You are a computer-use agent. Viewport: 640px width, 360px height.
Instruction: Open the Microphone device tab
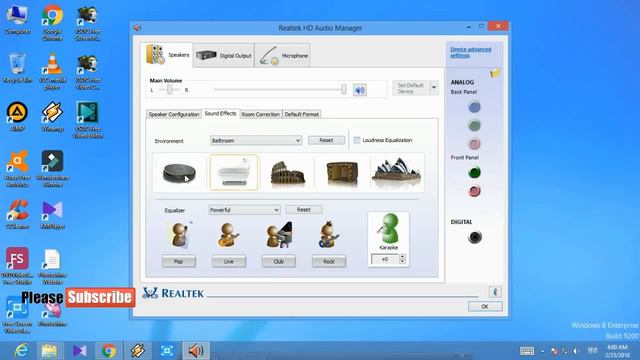point(283,56)
